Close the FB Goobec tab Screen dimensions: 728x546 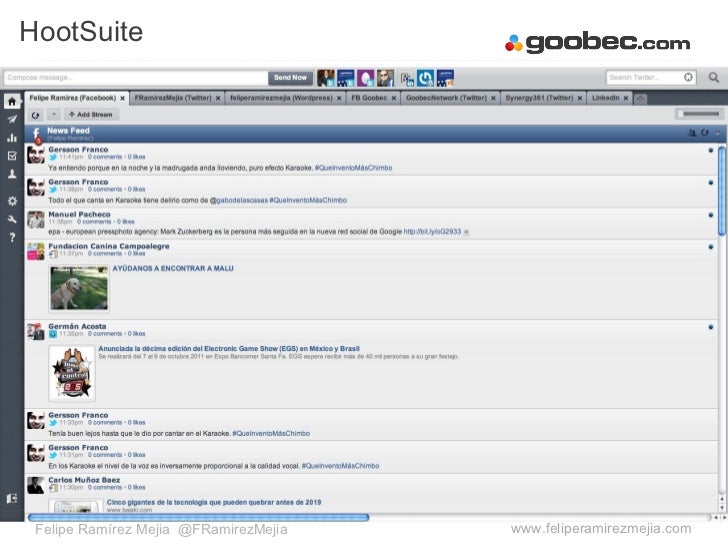click(x=394, y=98)
